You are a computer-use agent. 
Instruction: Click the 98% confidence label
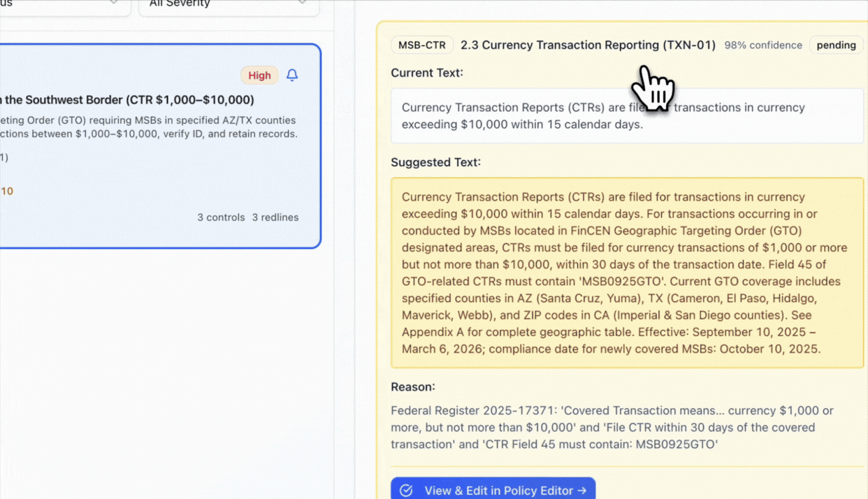[762, 45]
